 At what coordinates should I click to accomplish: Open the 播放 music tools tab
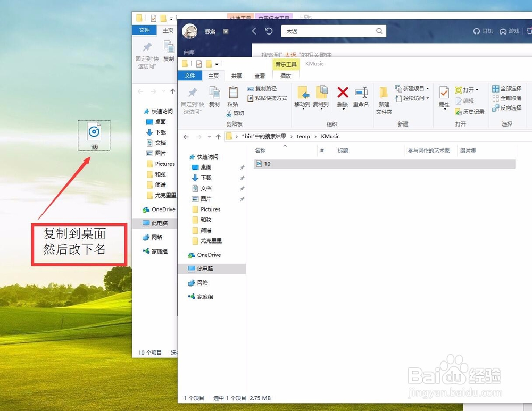[285, 76]
